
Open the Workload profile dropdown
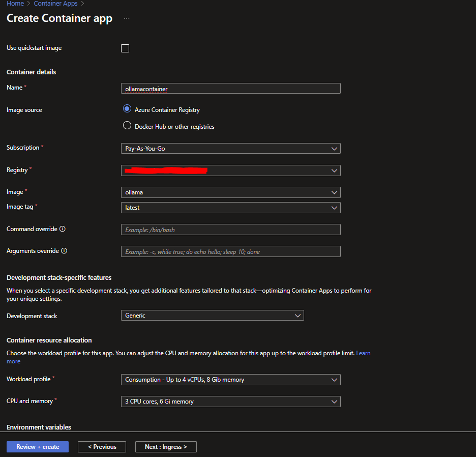[230, 380]
